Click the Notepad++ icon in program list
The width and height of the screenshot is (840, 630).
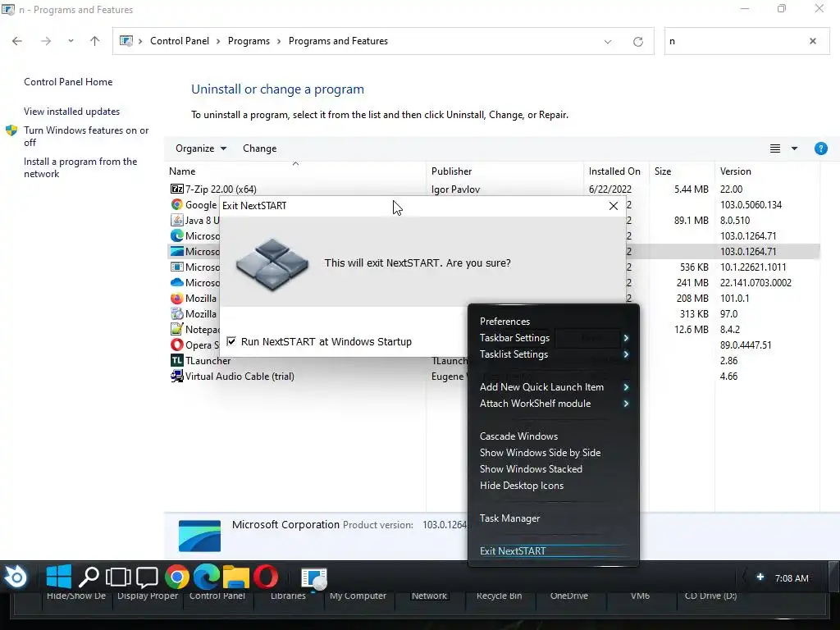[x=177, y=329]
